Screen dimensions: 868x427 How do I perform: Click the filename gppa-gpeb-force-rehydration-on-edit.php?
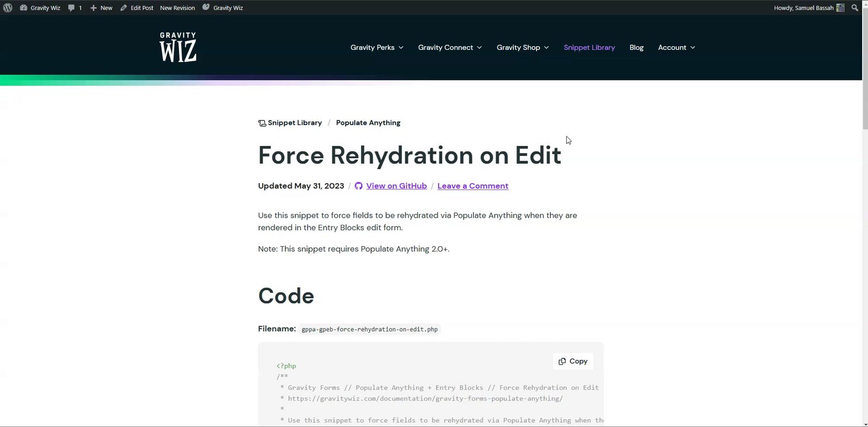point(369,329)
